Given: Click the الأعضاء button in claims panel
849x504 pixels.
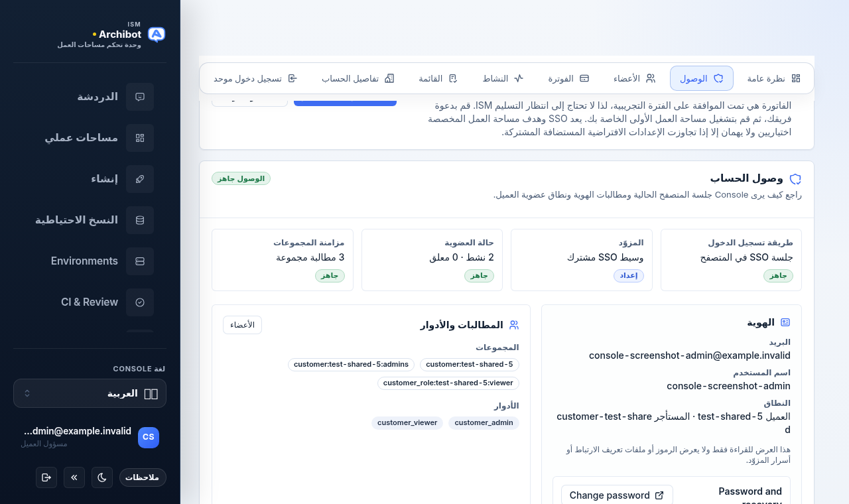Looking at the screenshot, I should coord(242,325).
